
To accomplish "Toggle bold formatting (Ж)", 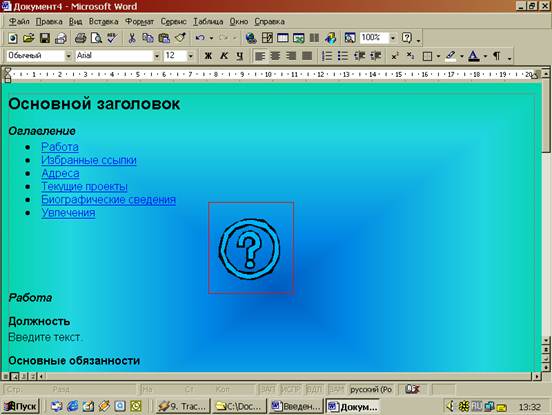I will point(208,56).
